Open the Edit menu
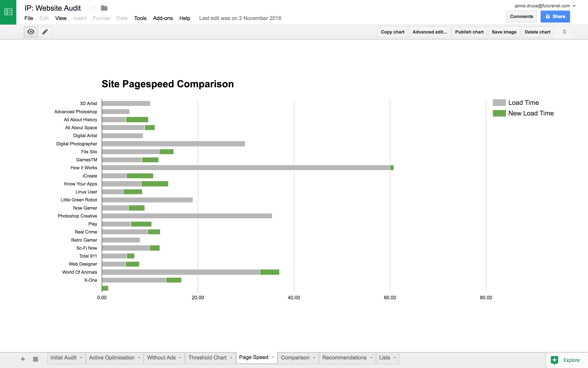 pos(44,18)
